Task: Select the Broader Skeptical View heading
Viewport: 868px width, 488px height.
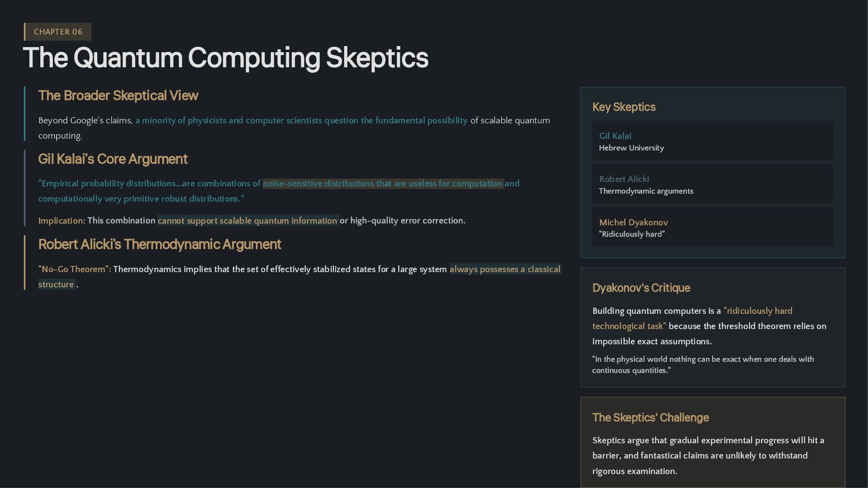Action: click(118, 96)
